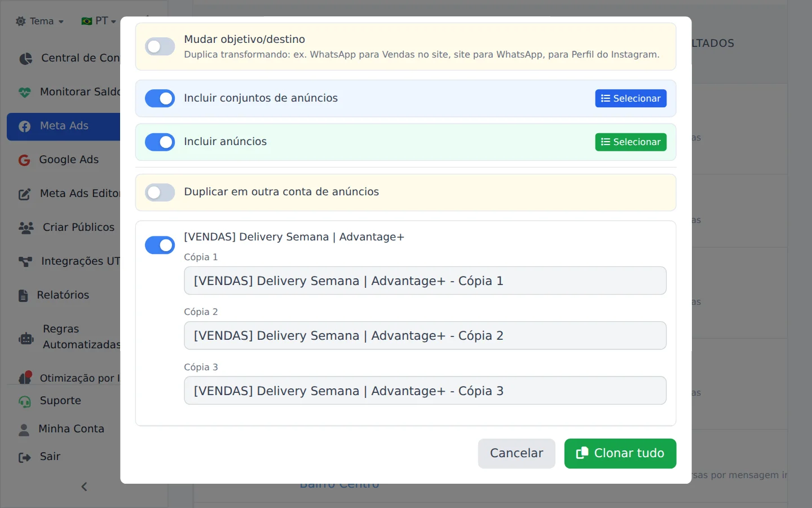Click the Monitorar Saldo heartbeat icon

tap(24, 92)
